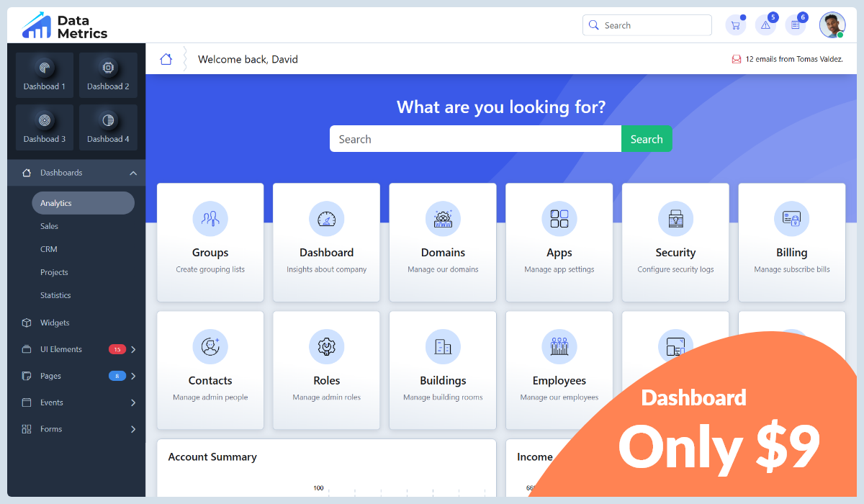
Task: Click the Dashboard speedometer icon
Action: coord(326,218)
